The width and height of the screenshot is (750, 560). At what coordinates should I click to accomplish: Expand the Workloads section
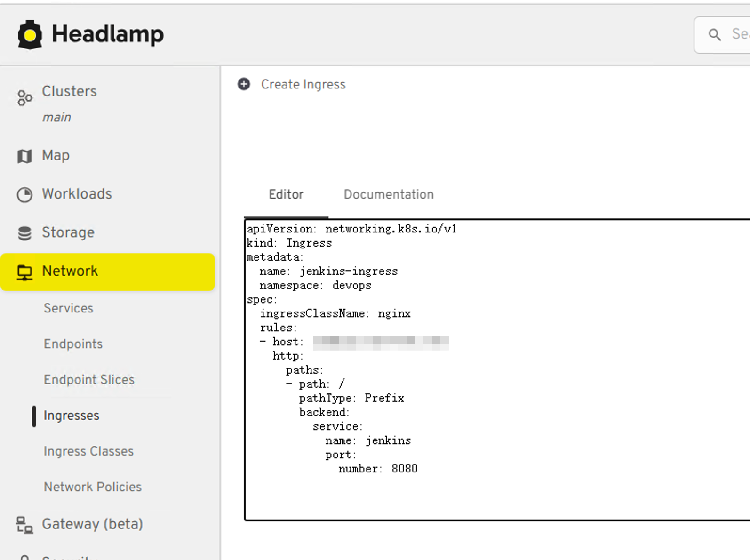(77, 194)
